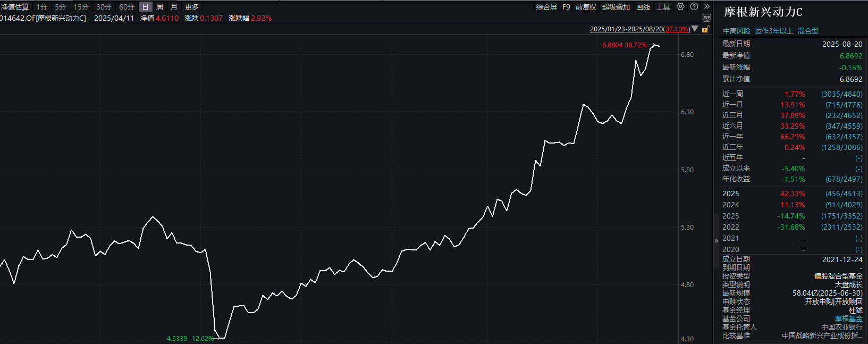The height and width of the screenshot is (344, 868).
Task: Click the 2024 yearly return 11.13%
Action: pos(793,205)
